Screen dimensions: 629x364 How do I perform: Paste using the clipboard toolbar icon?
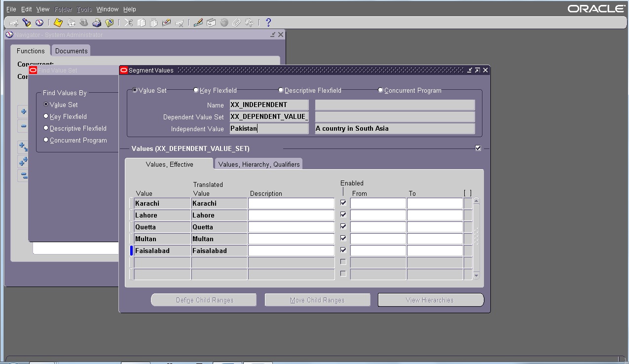[153, 22]
